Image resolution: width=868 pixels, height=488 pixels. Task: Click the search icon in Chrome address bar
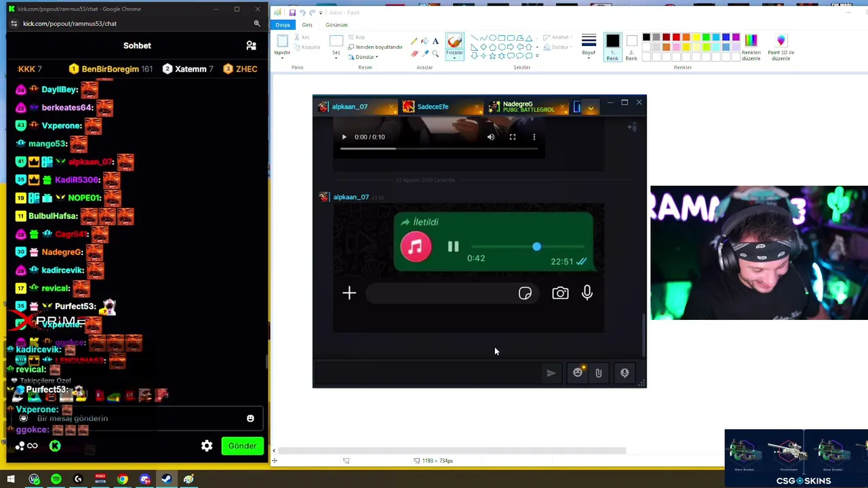[x=257, y=24]
